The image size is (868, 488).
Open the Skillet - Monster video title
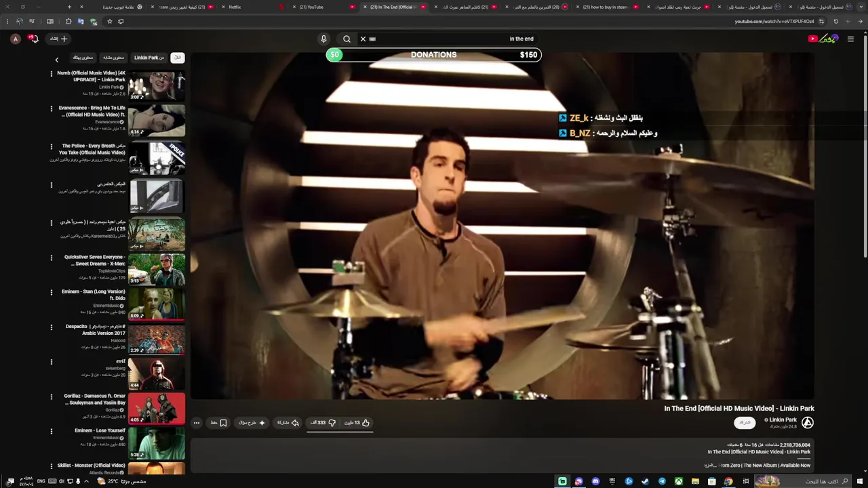point(92,465)
